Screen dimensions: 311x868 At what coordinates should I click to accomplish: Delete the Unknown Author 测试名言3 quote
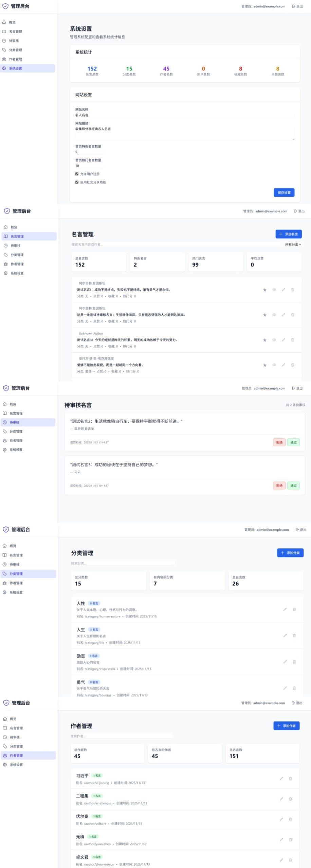(x=292, y=340)
